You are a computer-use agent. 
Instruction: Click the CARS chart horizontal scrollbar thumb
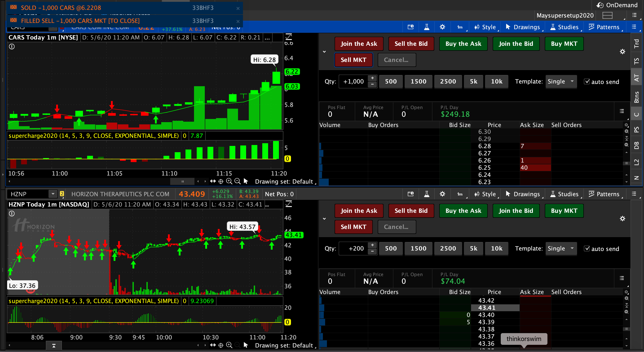coord(182,181)
